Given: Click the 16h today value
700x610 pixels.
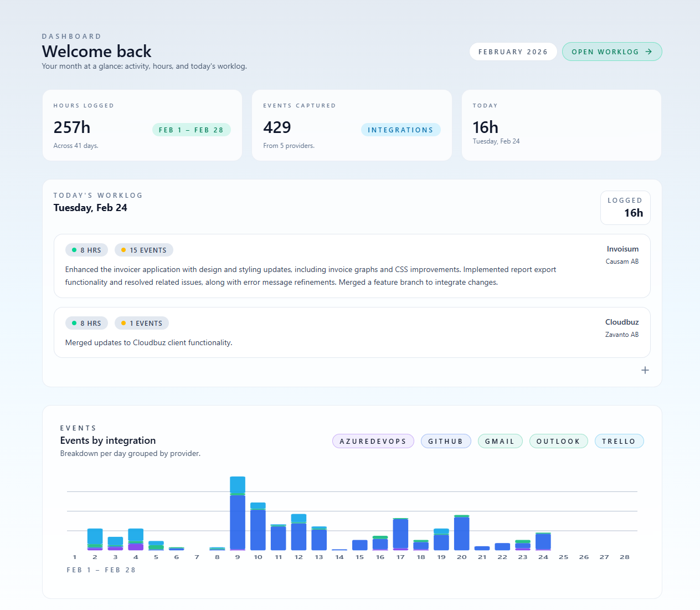Looking at the screenshot, I should click(485, 127).
